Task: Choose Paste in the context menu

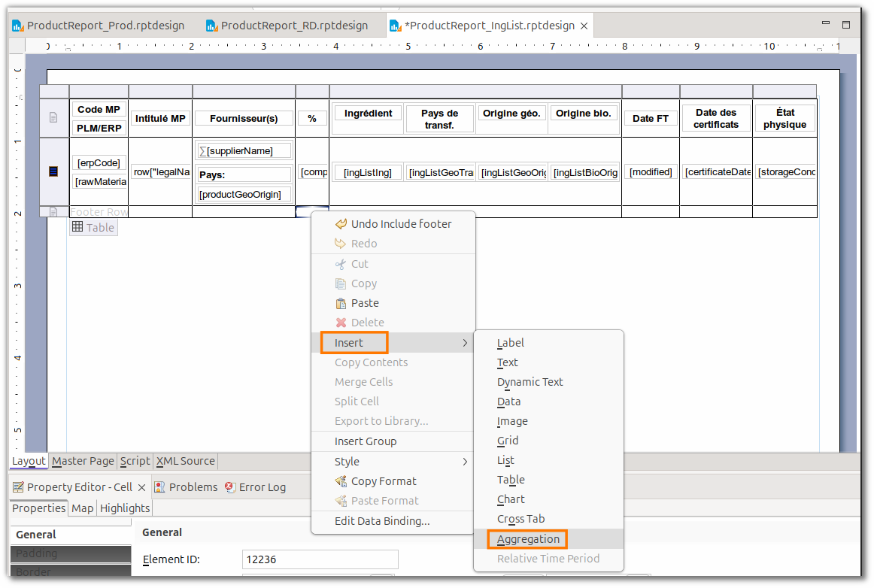Action: coord(393,303)
